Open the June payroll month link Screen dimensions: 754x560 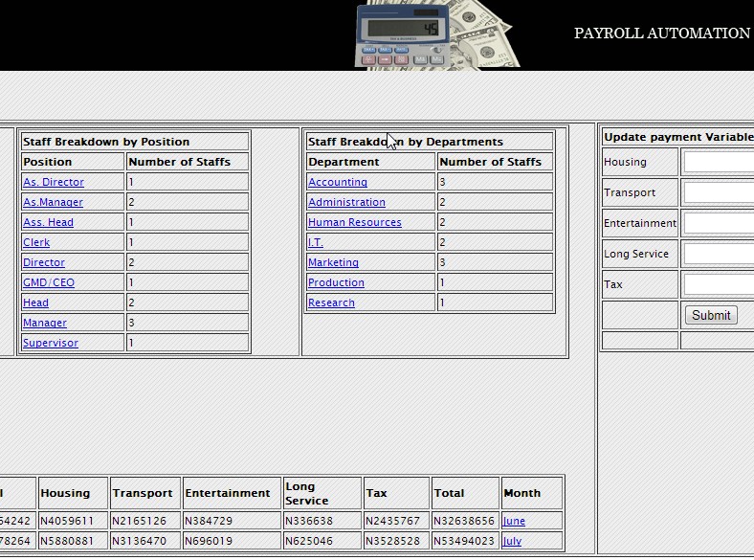pos(514,521)
